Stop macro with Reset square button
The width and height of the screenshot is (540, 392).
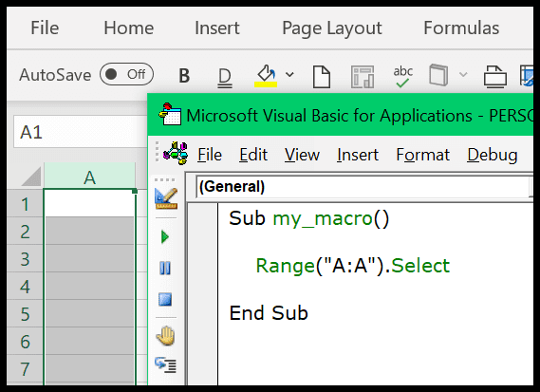pyautogui.click(x=165, y=299)
